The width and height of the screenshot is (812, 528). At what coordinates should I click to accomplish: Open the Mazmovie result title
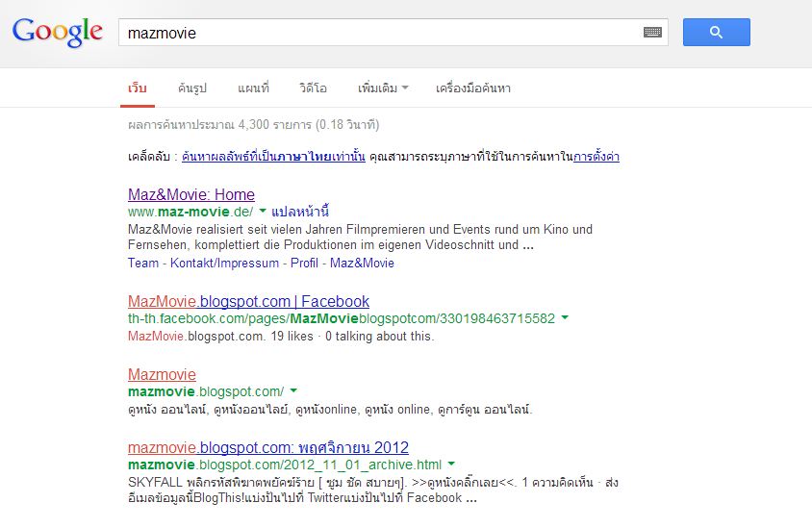162,374
